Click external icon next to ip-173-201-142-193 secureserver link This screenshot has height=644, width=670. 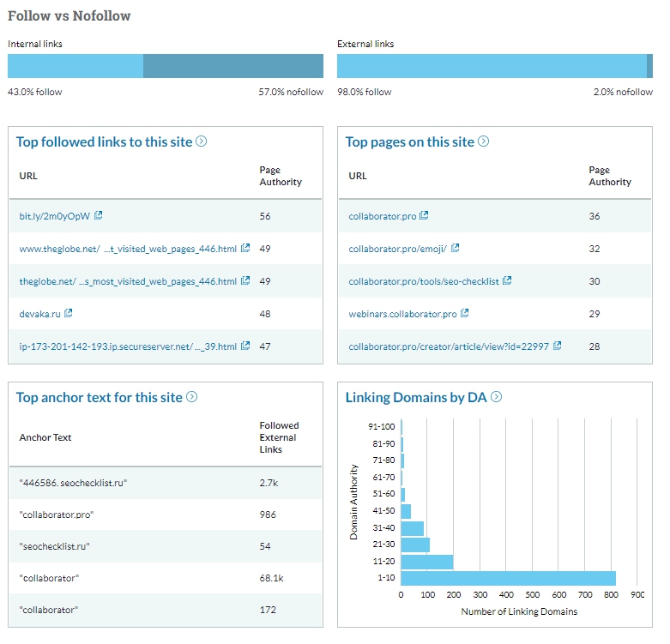tap(245, 346)
